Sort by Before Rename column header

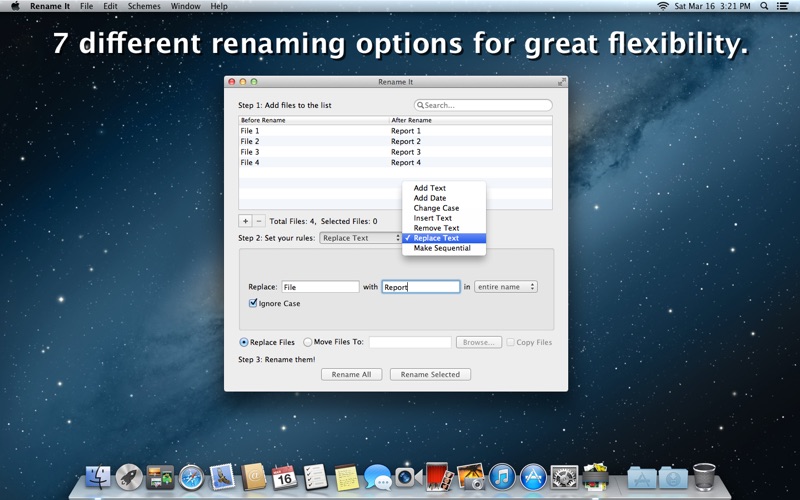coord(314,120)
